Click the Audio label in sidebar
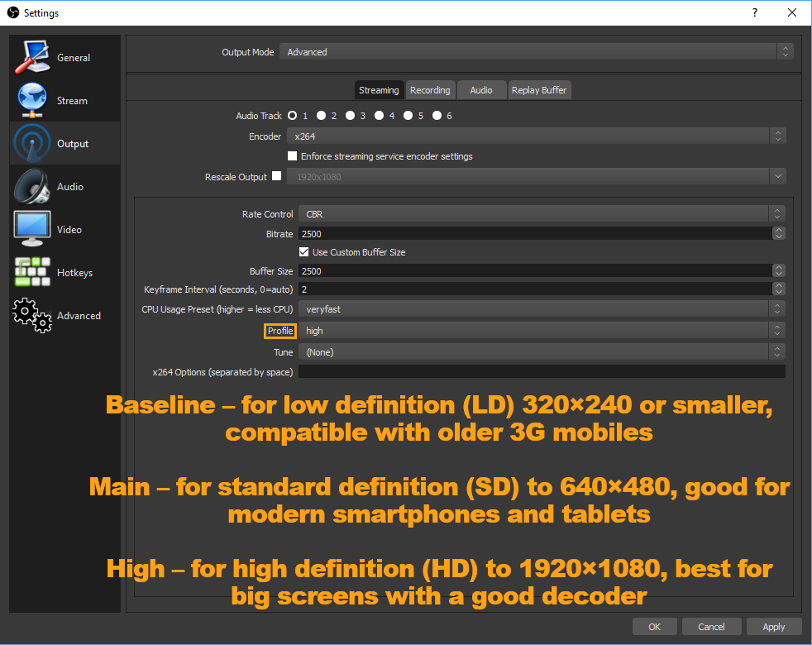Screen dimensions: 812x645 pyautogui.click(x=70, y=187)
